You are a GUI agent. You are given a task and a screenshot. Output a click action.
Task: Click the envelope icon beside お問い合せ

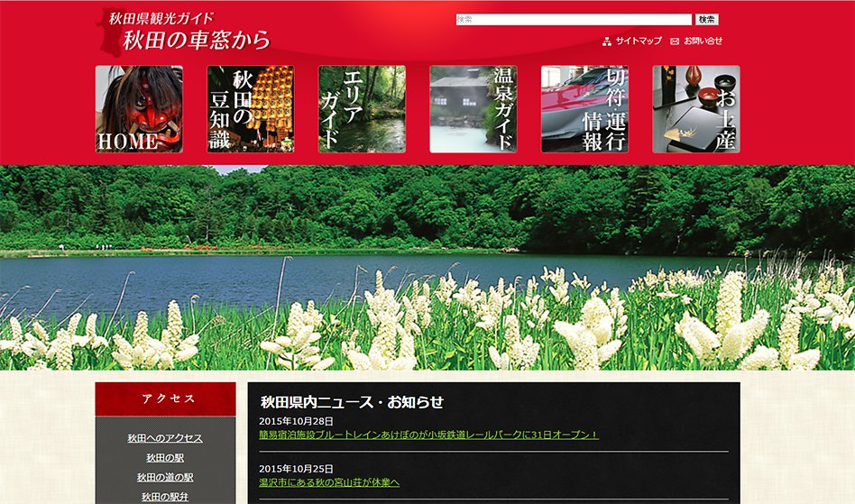coord(675,41)
